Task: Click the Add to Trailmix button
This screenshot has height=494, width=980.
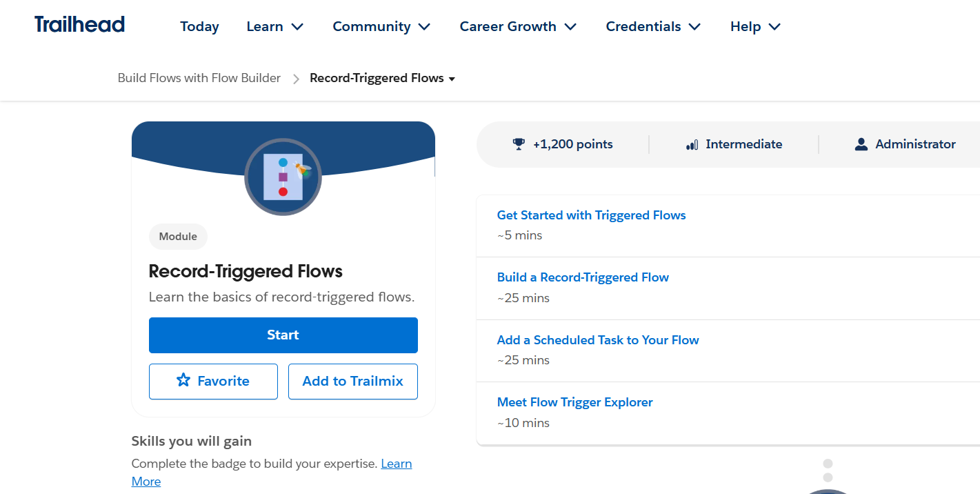Action: point(352,381)
